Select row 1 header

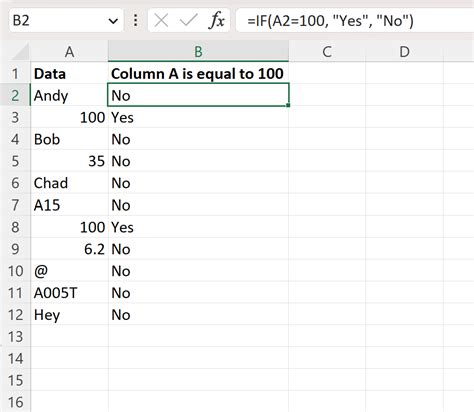[x=15, y=73]
